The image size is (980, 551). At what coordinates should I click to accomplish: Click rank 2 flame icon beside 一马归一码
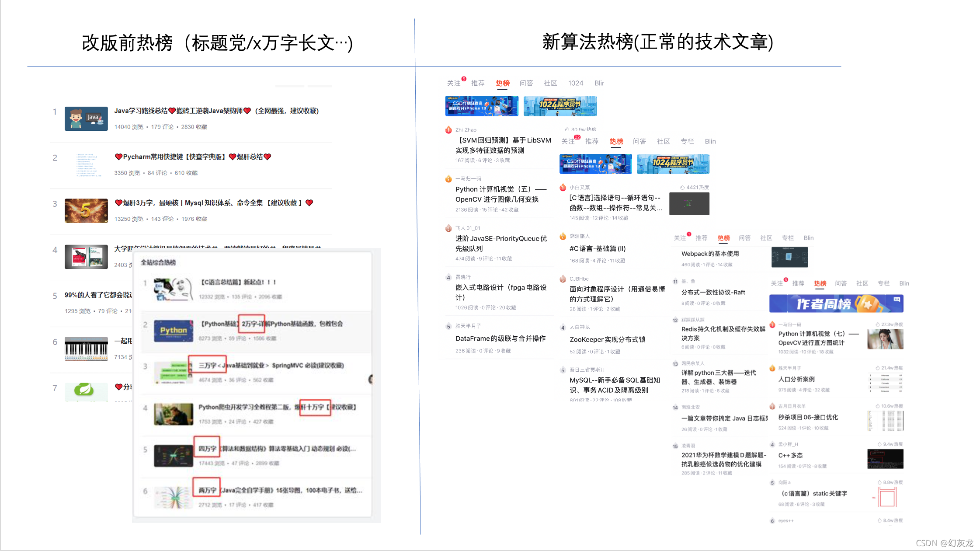pos(448,179)
